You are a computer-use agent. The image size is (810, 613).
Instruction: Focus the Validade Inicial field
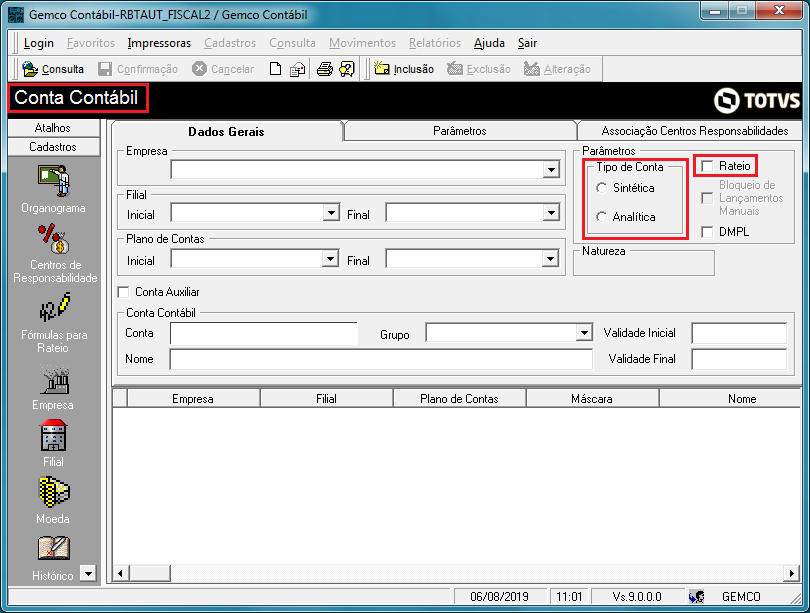pyautogui.click(x=739, y=333)
